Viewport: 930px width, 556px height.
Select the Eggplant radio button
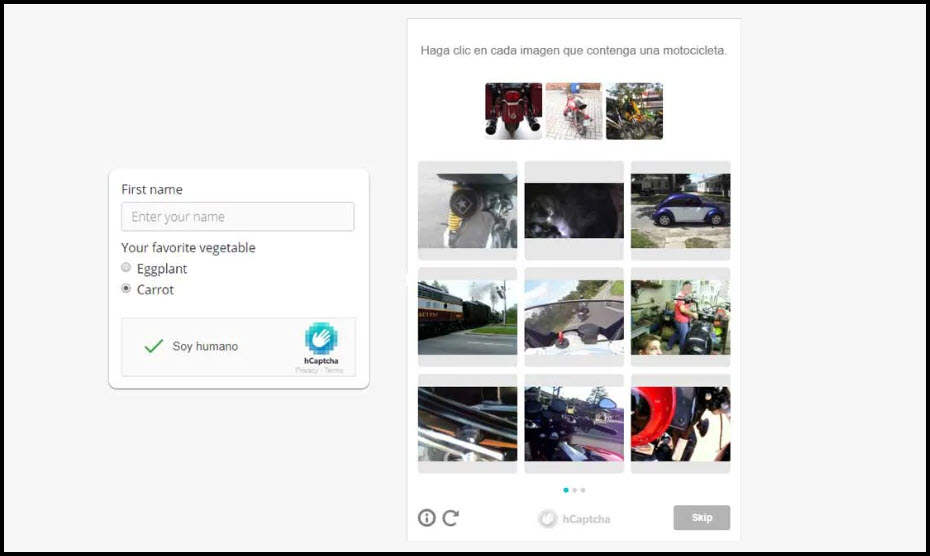[126, 268]
